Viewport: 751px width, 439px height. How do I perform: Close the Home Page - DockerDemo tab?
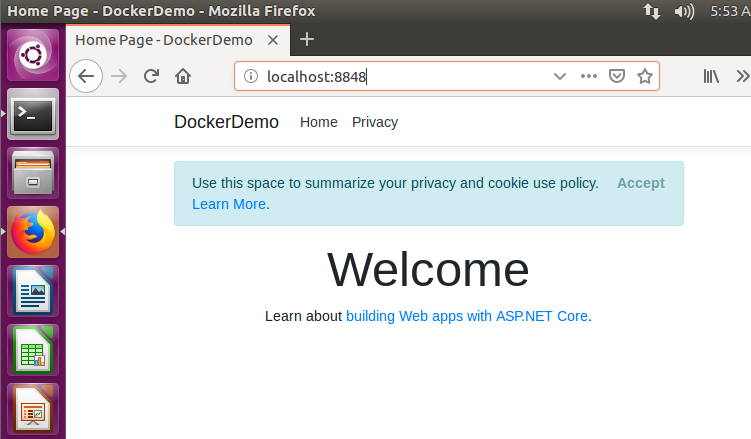tap(273, 40)
